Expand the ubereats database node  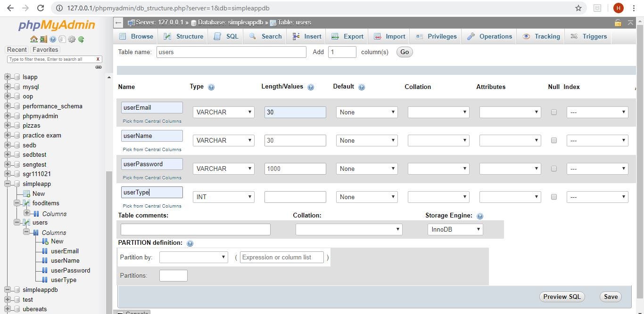click(x=7, y=309)
